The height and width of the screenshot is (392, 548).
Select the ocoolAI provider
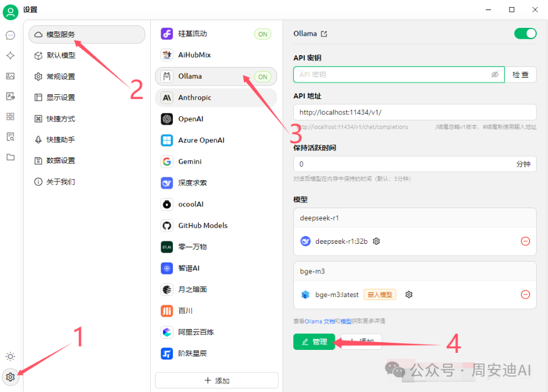pyautogui.click(x=216, y=204)
